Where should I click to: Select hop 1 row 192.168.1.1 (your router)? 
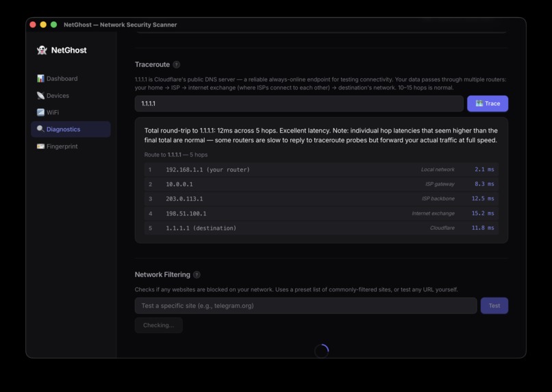coord(321,170)
